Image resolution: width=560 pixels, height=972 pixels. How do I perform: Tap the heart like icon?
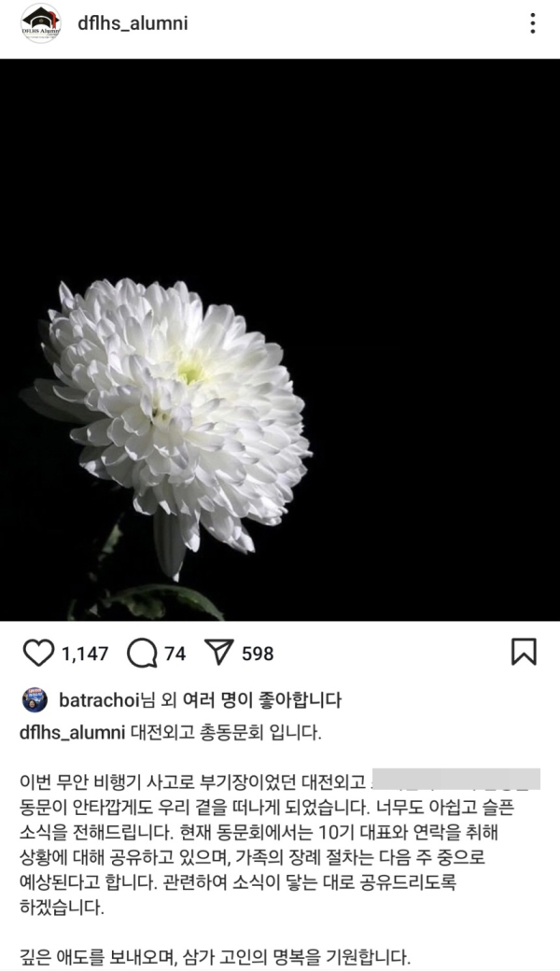click(38, 653)
